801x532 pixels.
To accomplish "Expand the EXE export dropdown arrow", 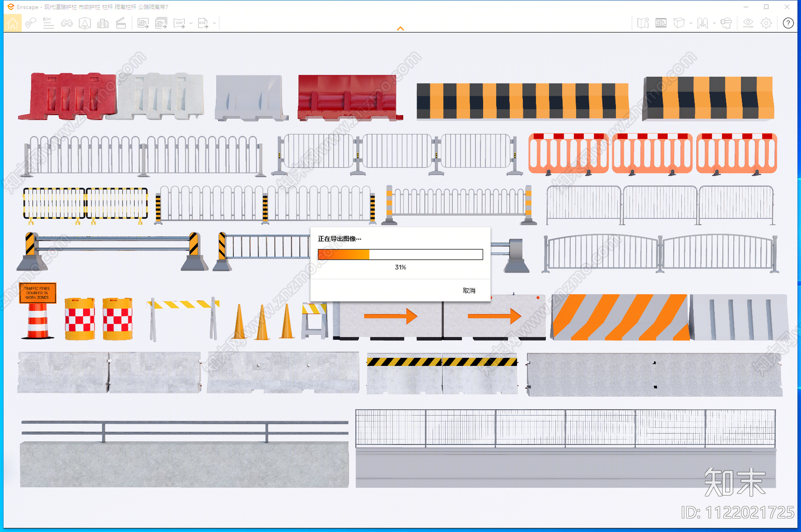I will click(214, 23).
